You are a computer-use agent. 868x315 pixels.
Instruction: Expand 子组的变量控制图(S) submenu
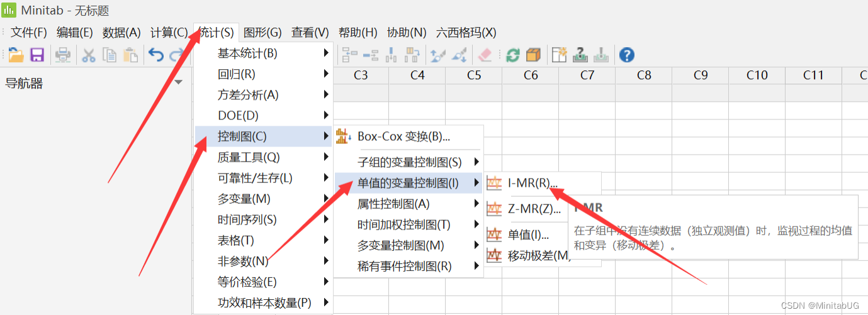(x=408, y=162)
